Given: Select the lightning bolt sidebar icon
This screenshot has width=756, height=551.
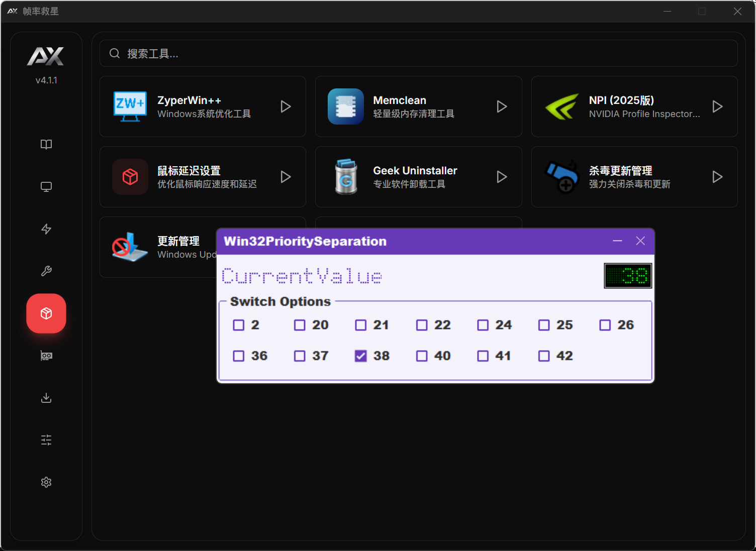Looking at the screenshot, I should [x=46, y=229].
